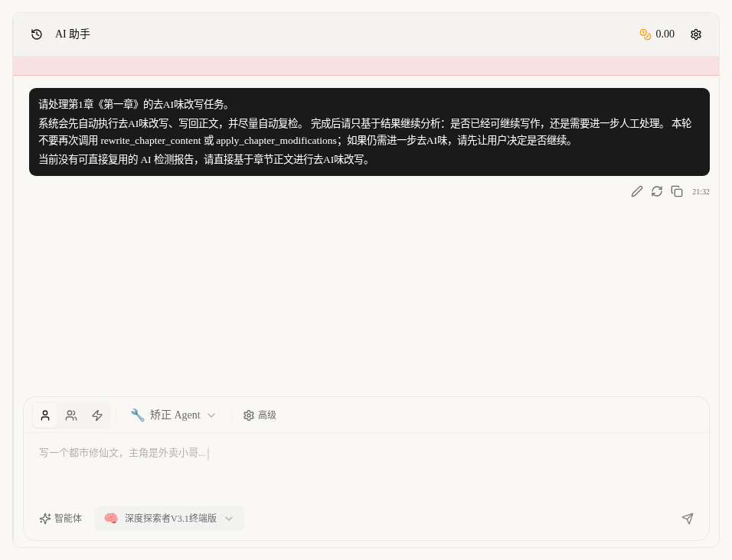Click the orange token coin icon

(x=645, y=34)
